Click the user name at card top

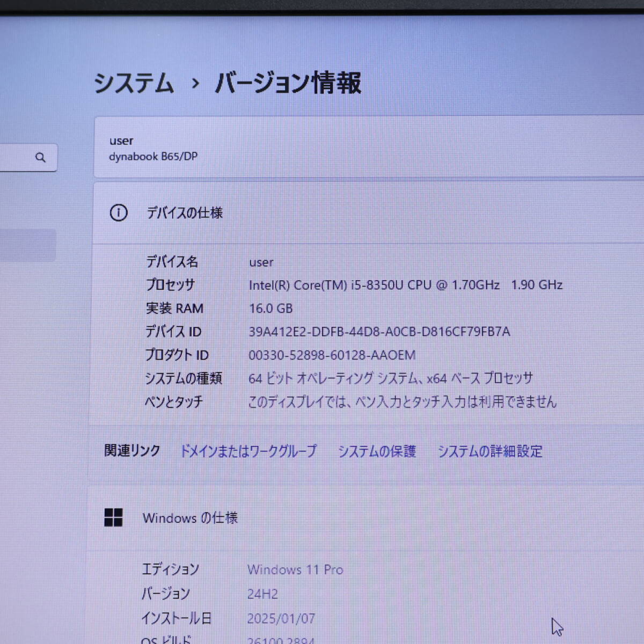[x=121, y=141]
